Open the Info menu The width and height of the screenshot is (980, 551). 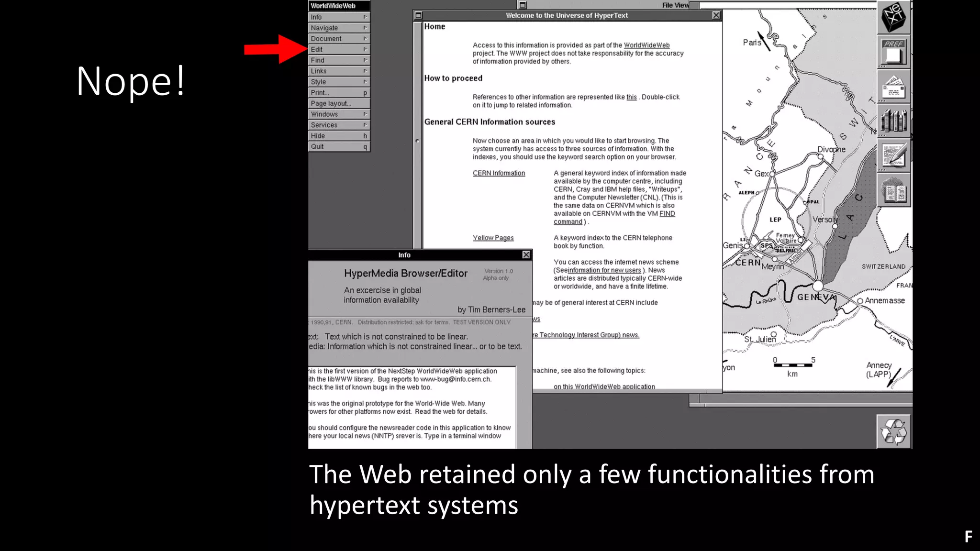point(339,17)
